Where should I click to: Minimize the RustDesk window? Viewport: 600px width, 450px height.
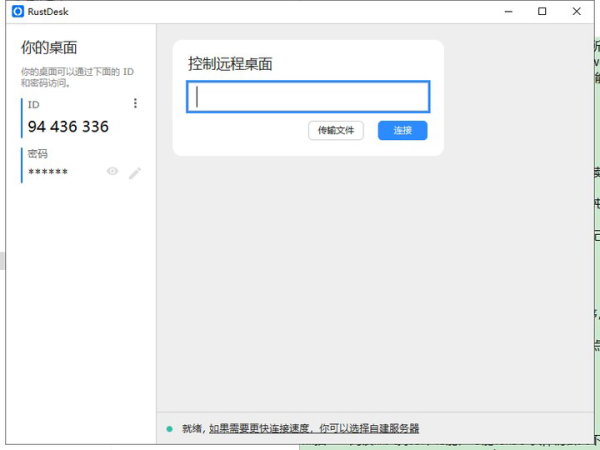(508, 11)
